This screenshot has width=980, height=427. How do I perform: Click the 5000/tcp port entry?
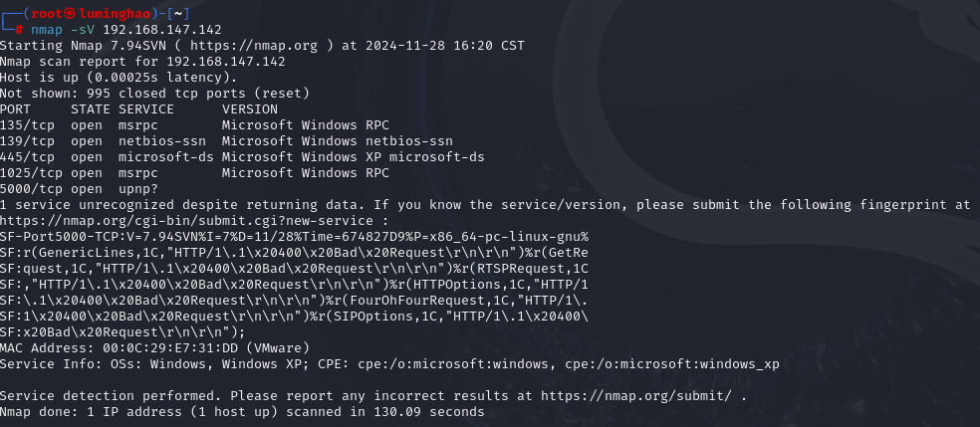click(x=31, y=188)
